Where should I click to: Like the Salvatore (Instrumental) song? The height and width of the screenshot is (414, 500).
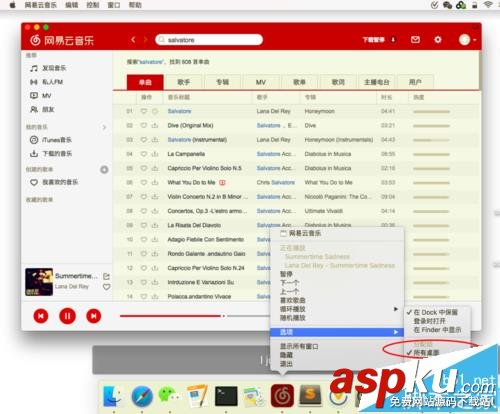(x=144, y=140)
